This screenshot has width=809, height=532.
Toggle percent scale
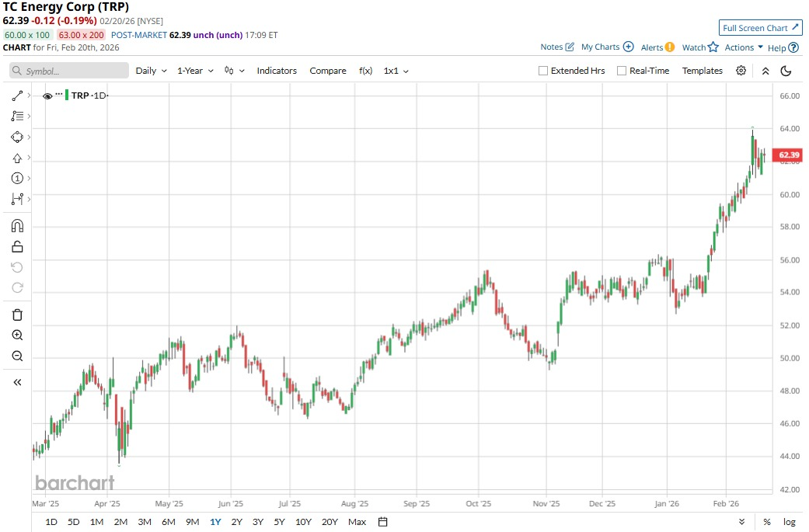(x=767, y=522)
